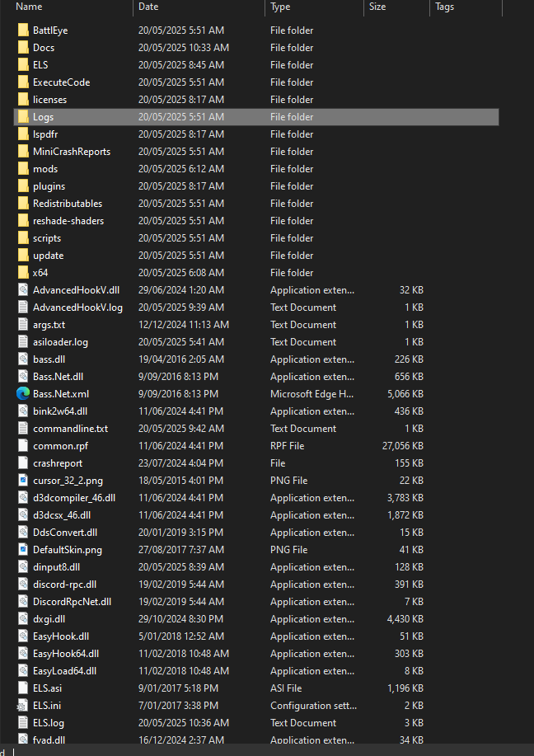Image resolution: width=534 pixels, height=756 pixels.
Task: Select the cursor_32_2.png image icon
Action: click(x=23, y=481)
